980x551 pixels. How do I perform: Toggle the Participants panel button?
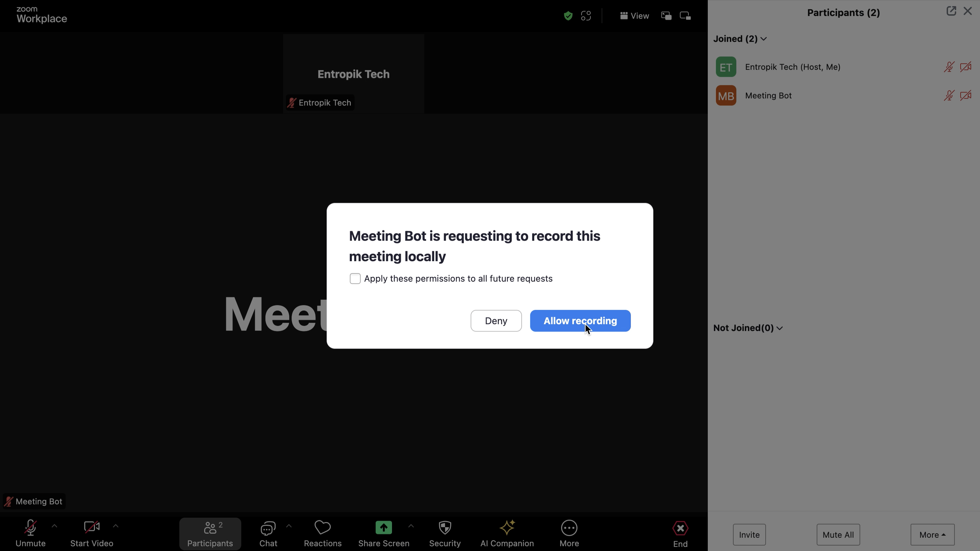click(210, 534)
